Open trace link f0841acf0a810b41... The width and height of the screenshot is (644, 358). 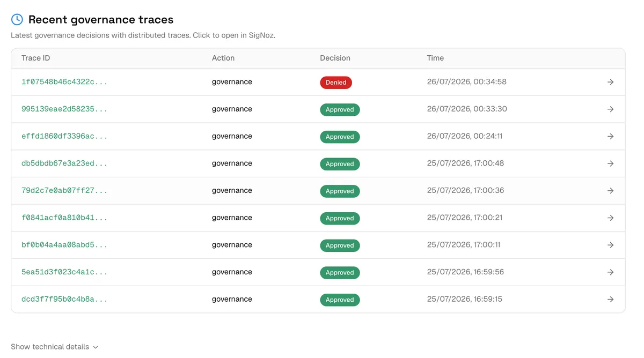[x=64, y=218]
